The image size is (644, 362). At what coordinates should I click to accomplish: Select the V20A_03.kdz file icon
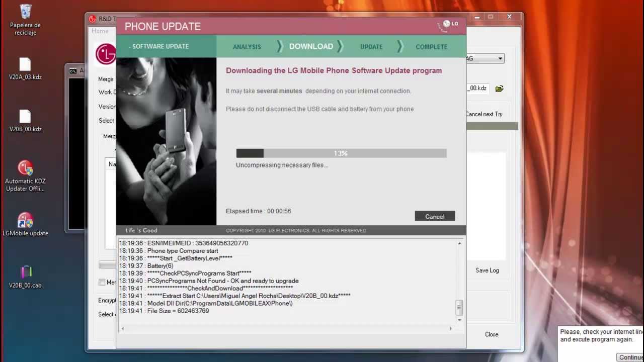tap(25, 69)
